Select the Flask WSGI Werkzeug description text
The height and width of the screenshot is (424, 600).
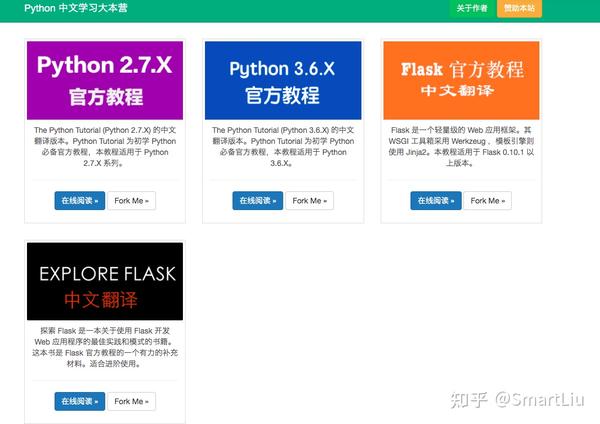pyautogui.click(x=461, y=147)
